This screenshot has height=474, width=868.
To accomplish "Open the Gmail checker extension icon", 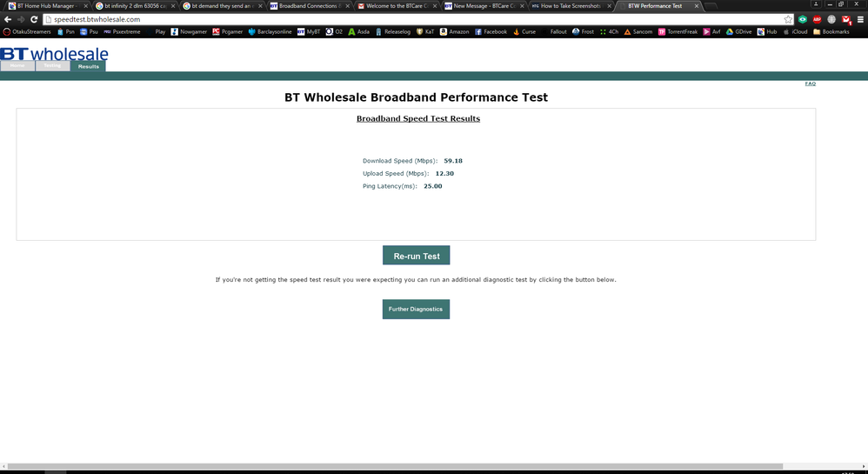I will pyautogui.click(x=846, y=19).
